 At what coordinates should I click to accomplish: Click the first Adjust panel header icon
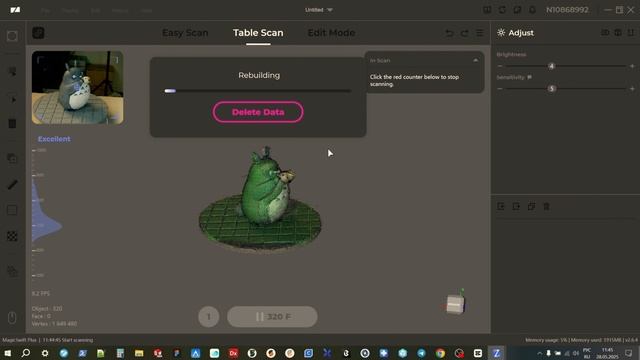(605, 33)
